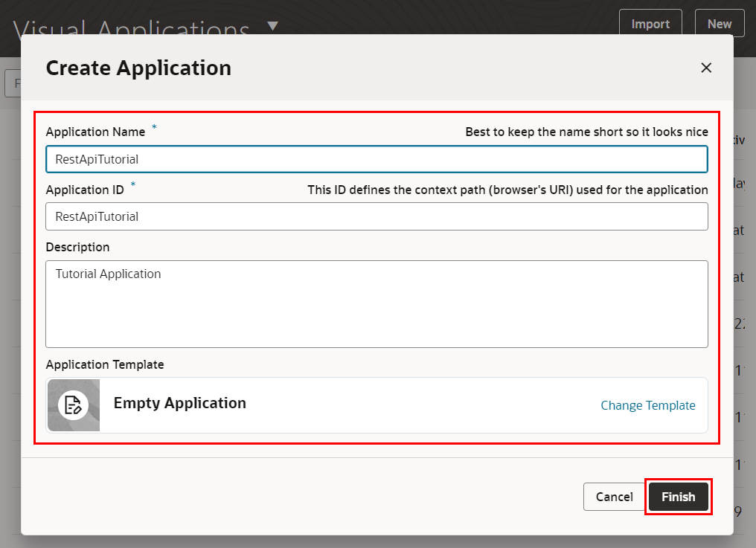Click Finish to create the application
This screenshot has width=756, height=548.
click(x=678, y=497)
